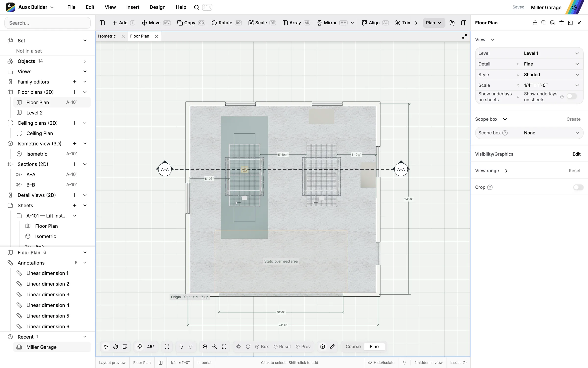Toggle Show underlays on sheets switch

[x=572, y=96]
